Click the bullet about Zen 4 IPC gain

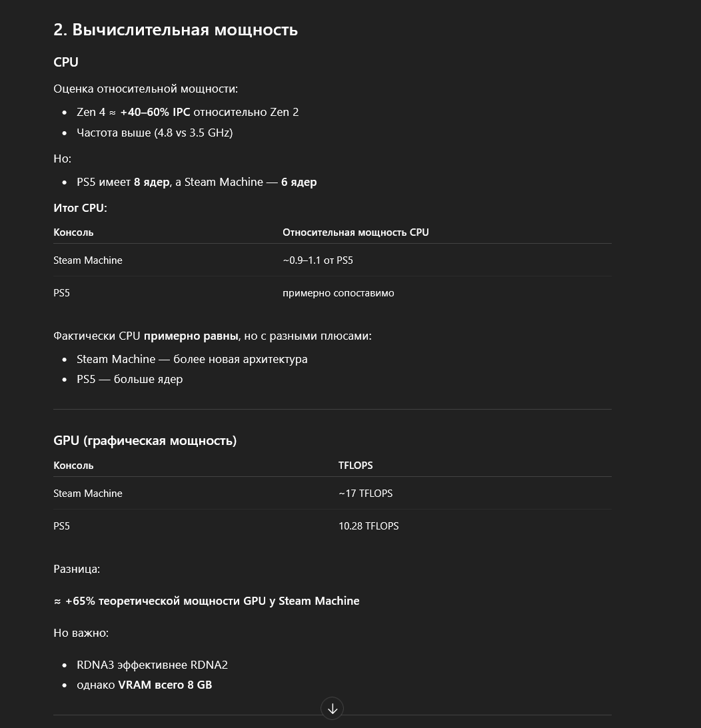pyautogui.click(x=188, y=113)
